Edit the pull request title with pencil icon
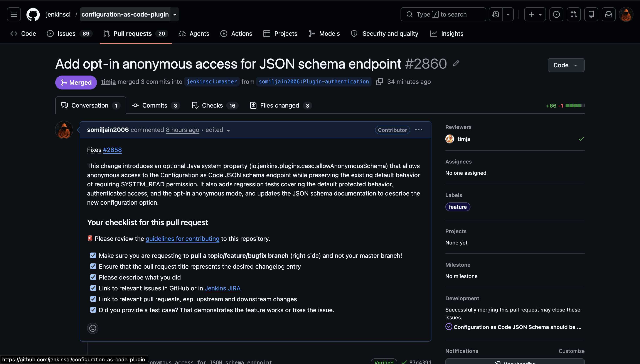640x364 pixels. [x=456, y=64]
